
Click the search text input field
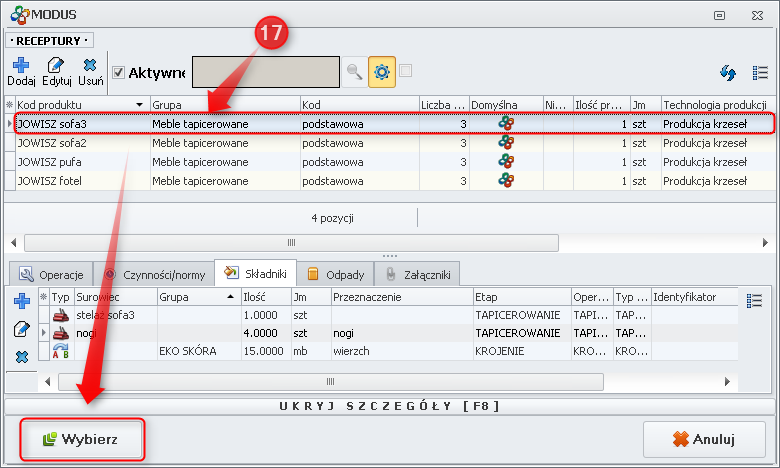coord(266,72)
